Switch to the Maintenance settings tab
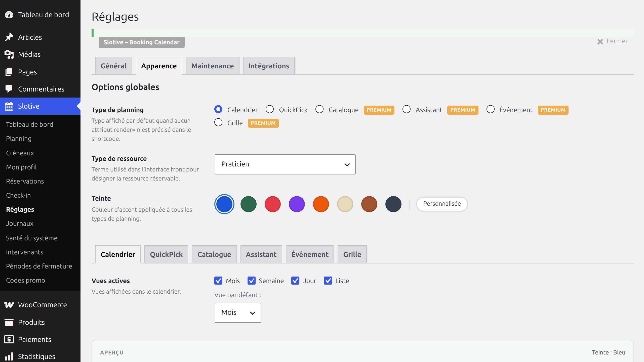The height and width of the screenshot is (362, 644). (213, 66)
